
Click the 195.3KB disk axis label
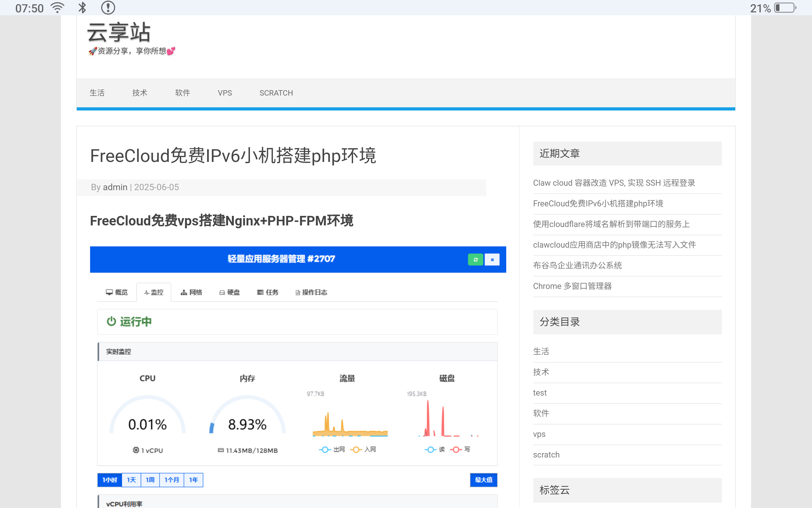pyautogui.click(x=417, y=394)
